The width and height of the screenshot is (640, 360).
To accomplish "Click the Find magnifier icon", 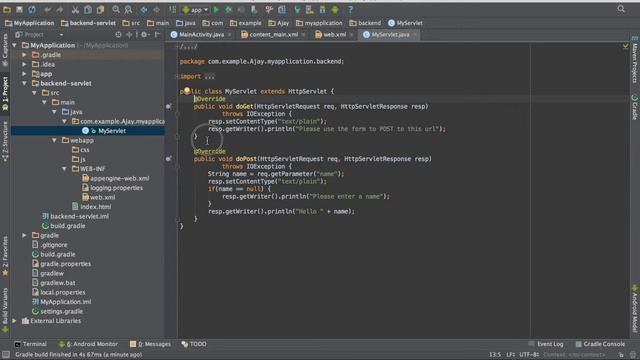I will pos(116,9).
